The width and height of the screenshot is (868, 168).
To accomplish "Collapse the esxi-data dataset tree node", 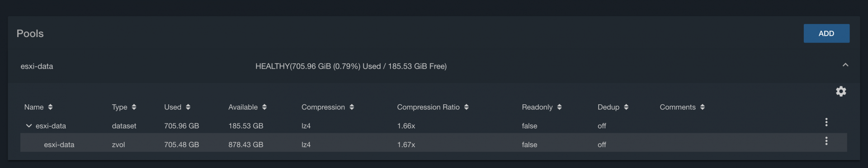I will 29,126.
